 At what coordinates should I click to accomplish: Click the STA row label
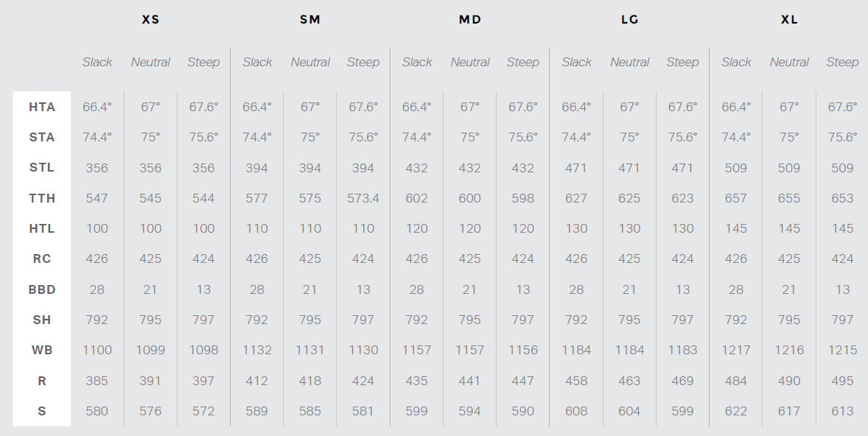click(x=42, y=137)
